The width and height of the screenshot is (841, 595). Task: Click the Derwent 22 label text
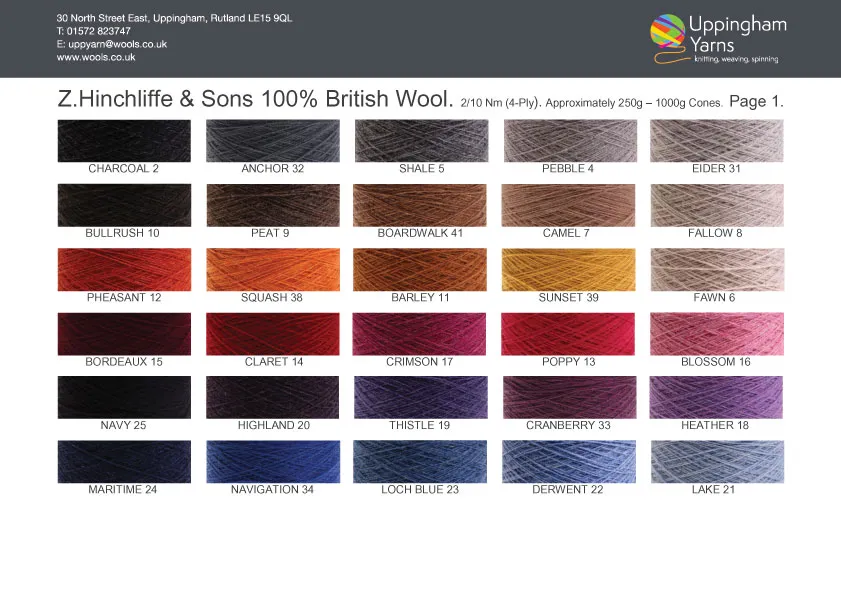click(568, 490)
